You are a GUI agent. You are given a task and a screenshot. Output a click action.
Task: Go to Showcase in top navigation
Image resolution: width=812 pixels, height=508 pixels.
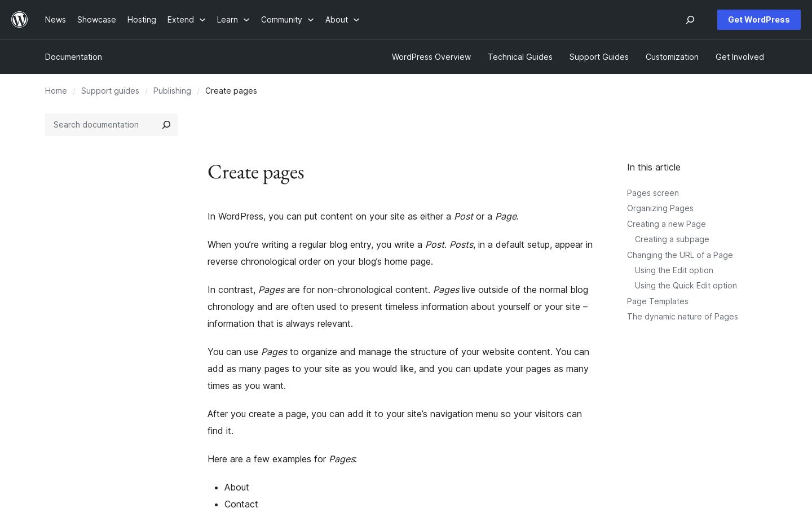[96, 20]
